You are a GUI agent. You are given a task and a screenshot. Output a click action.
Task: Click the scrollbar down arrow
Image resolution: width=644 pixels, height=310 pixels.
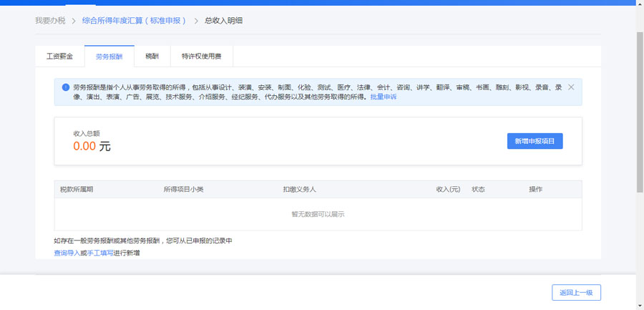[640, 306]
